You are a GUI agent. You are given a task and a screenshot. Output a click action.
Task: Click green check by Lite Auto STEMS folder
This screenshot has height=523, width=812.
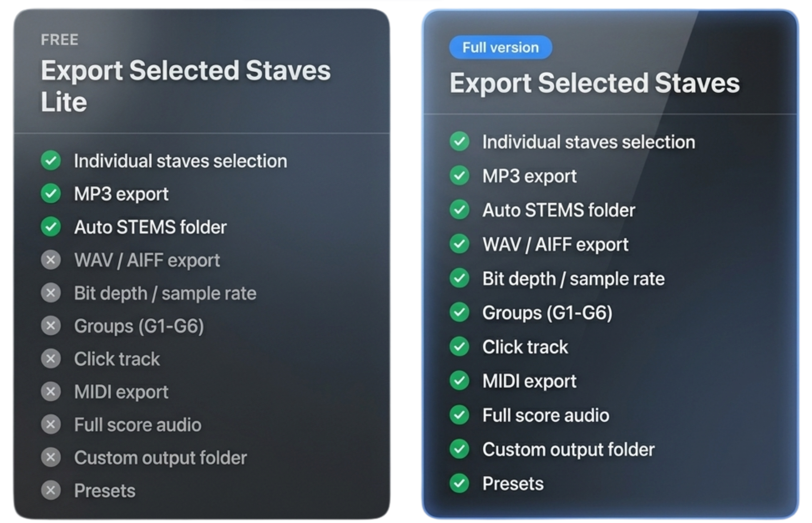coord(51,227)
